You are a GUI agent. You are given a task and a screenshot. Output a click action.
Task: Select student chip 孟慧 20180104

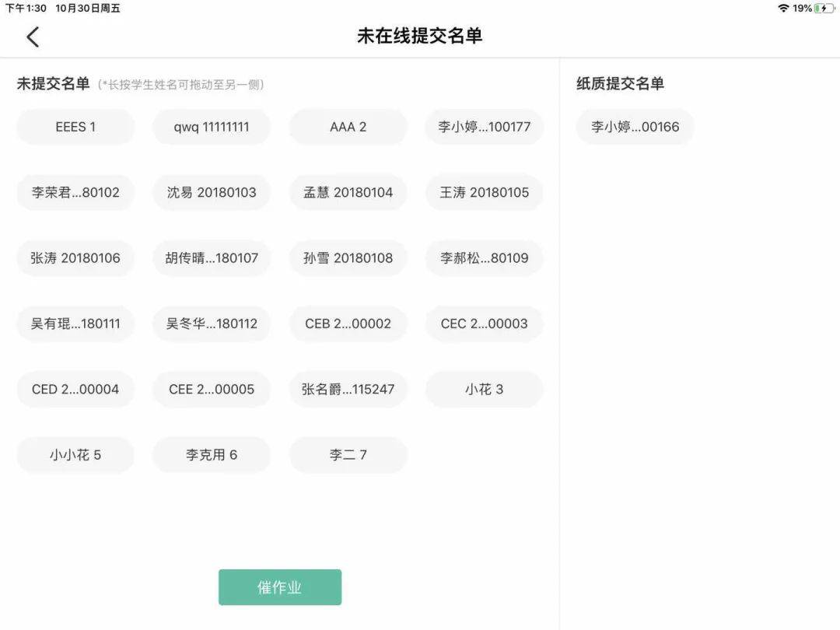click(348, 192)
